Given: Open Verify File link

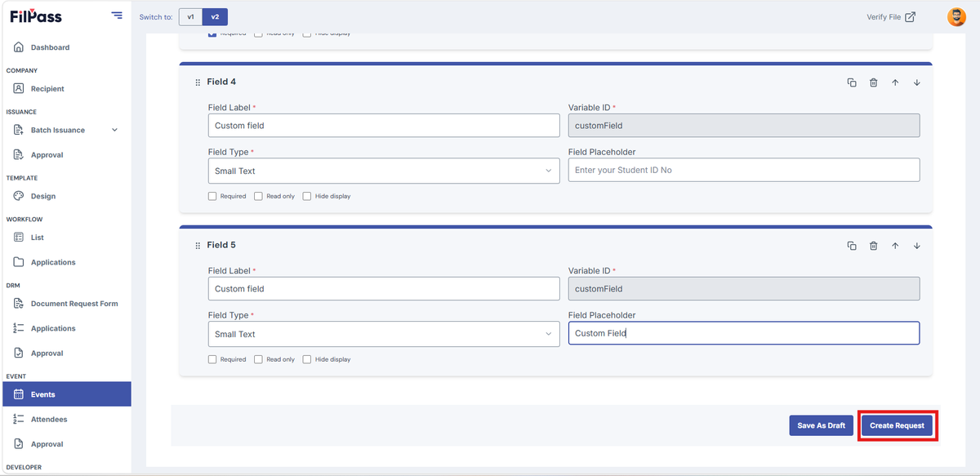Looking at the screenshot, I should tap(891, 16).
